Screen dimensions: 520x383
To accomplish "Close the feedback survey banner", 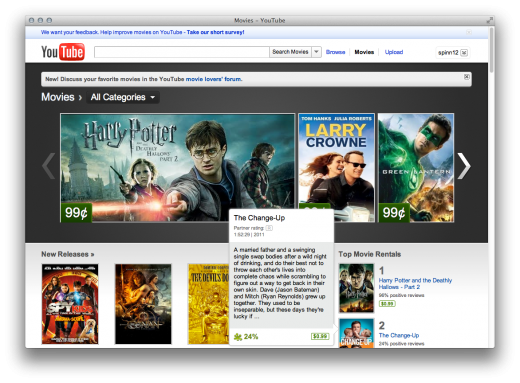I will coord(469,32).
